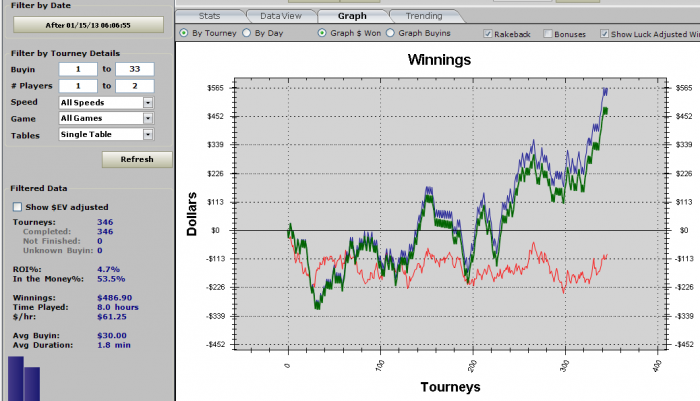Click the Buyin minimum input field

tap(78, 69)
